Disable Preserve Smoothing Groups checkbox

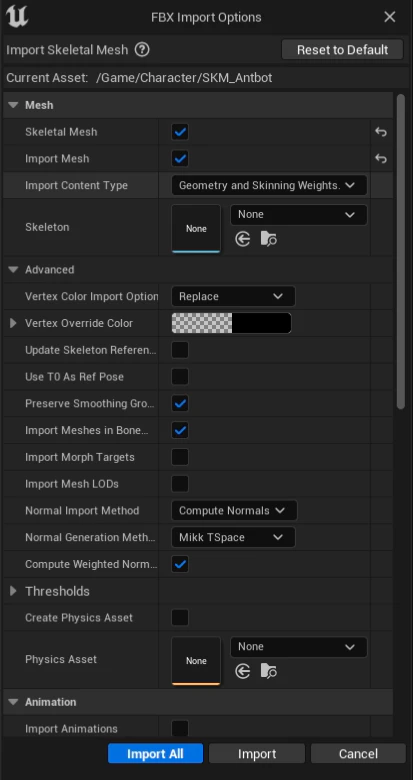(x=180, y=403)
